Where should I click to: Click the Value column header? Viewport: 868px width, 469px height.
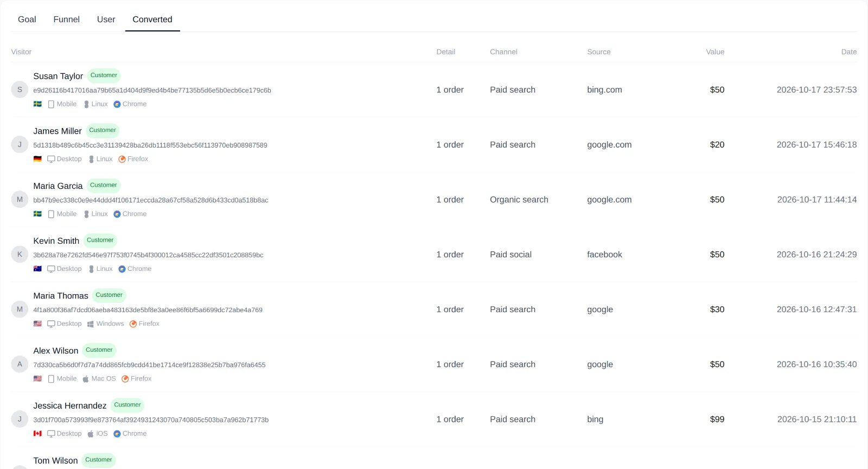click(715, 52)
